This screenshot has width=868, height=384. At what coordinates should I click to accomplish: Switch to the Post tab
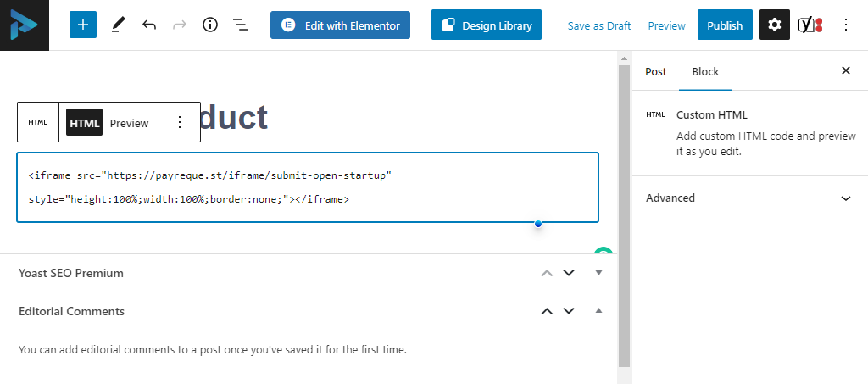pyautogui.click(x=655, y=71)
